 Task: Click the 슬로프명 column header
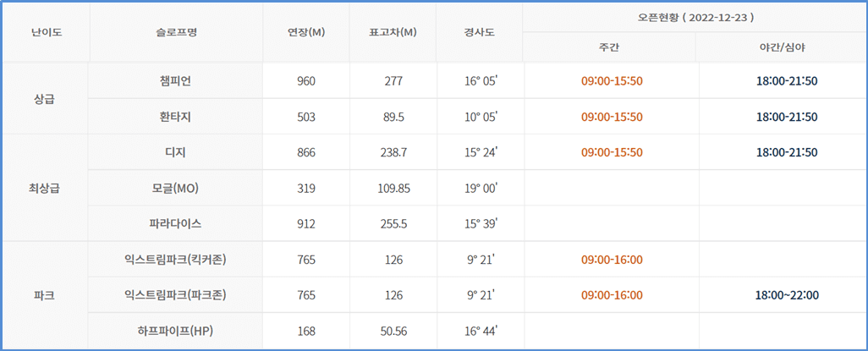pos(177,32)
